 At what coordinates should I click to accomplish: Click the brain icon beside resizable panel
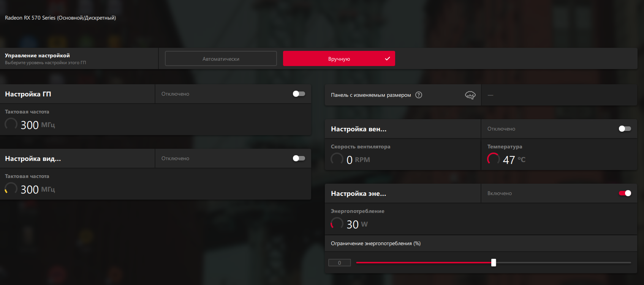coord(470,95)
